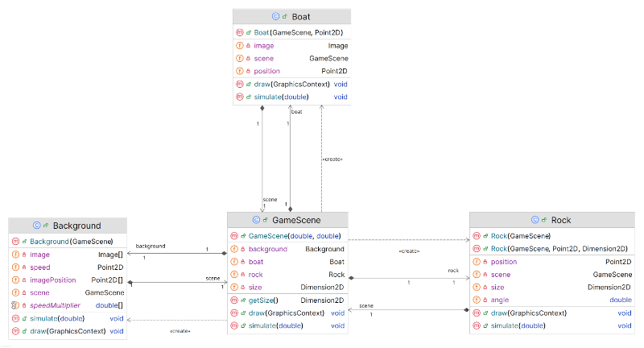The height and width of the screenshot is (348, 644).
Task: Click the «create» label near the Boat arrow
Action: (332, 159)
